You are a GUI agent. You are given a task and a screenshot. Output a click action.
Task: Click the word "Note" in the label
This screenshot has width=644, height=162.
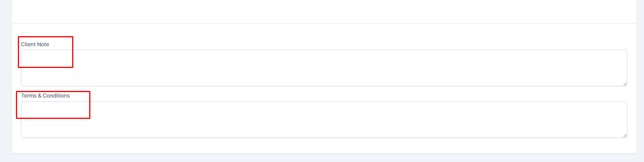pos(43,44)
